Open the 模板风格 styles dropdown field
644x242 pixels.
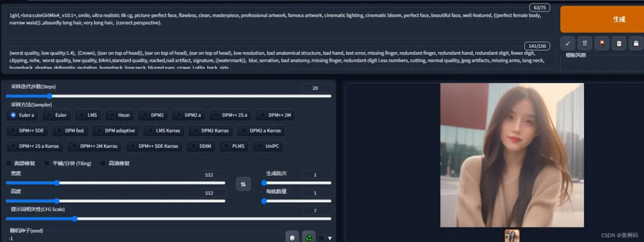[602, 65]
